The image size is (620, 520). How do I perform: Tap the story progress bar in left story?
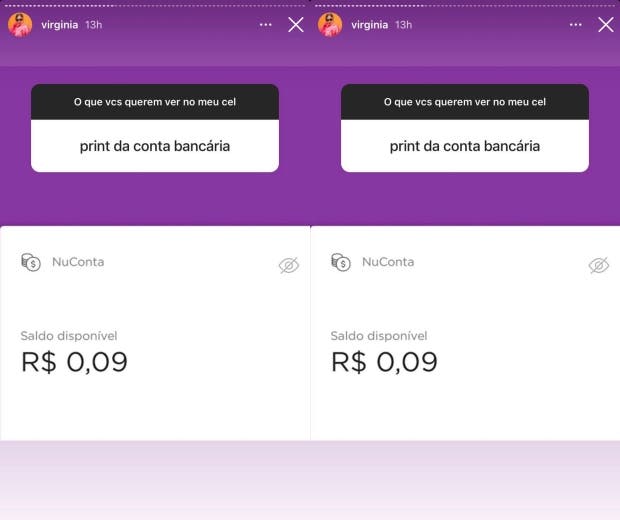click(155, 6)
